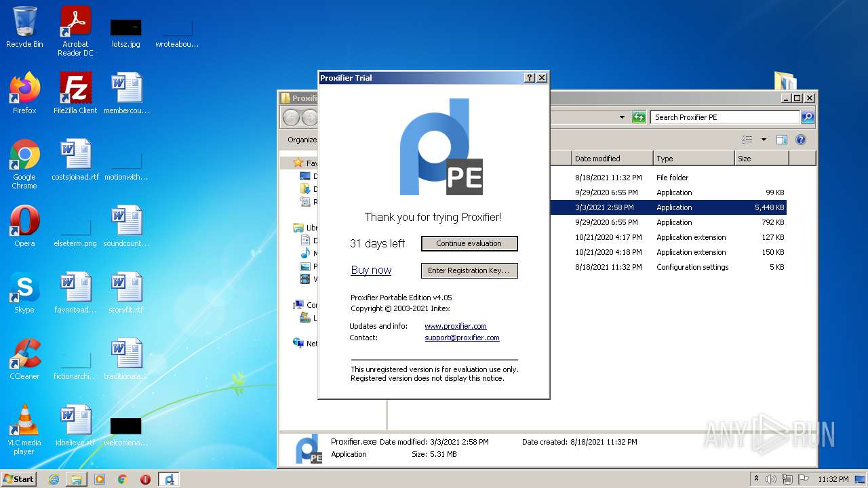Click the Explorer help icon
The height and width of the screenshot is (488, 868).
tap(801, 140)
